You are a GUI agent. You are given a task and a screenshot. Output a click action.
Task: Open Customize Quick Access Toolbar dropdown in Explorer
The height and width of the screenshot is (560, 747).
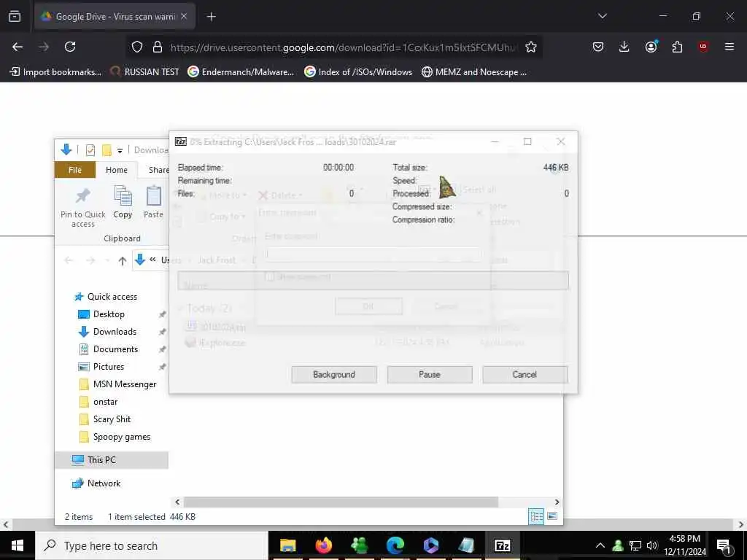pyautogui.click(x=120, y=150)
